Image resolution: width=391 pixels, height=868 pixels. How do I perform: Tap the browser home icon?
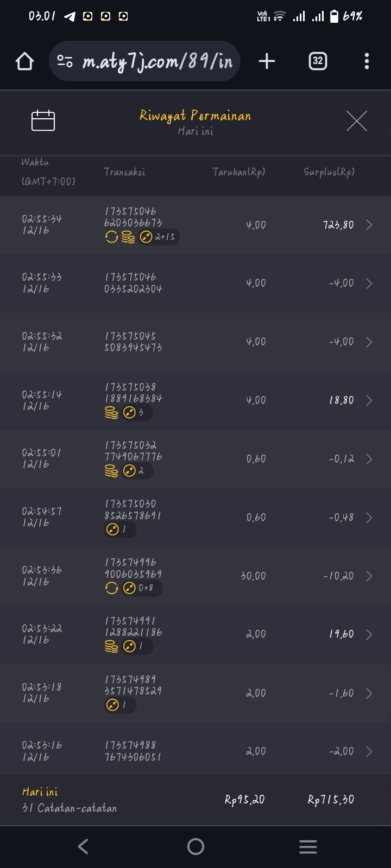[x=24, y=61]
